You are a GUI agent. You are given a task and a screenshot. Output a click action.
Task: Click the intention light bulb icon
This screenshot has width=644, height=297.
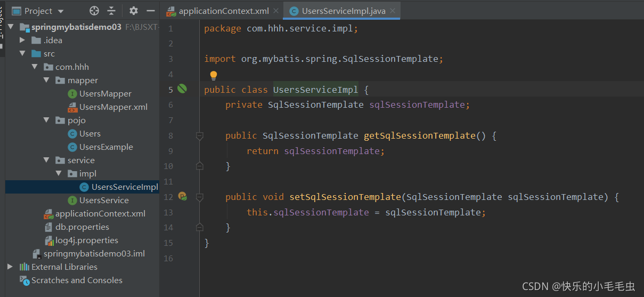(x=214, y=75)
